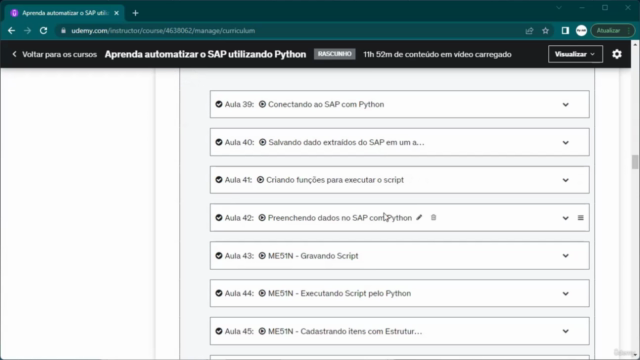
Task: Click the share page icon in address bar
Action: coord(529,31)
